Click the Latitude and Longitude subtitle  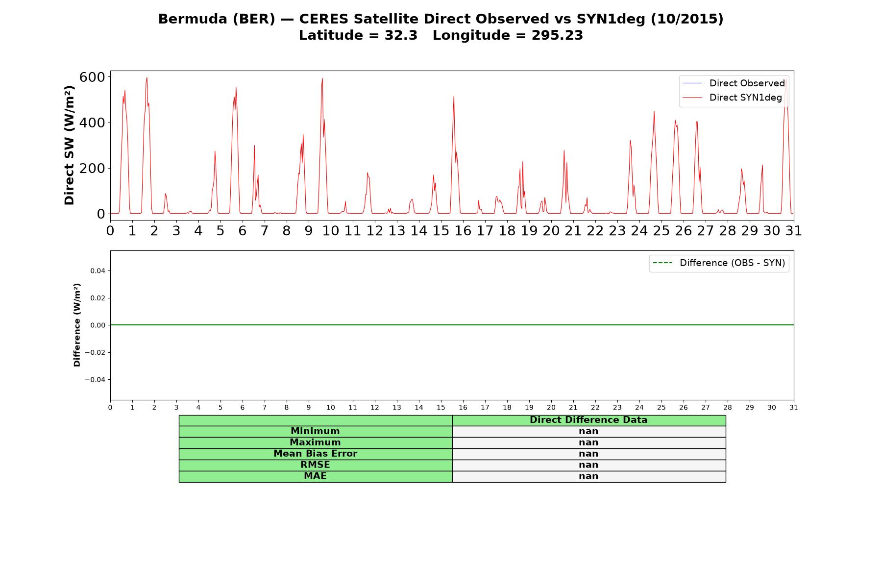click(441, 35)
